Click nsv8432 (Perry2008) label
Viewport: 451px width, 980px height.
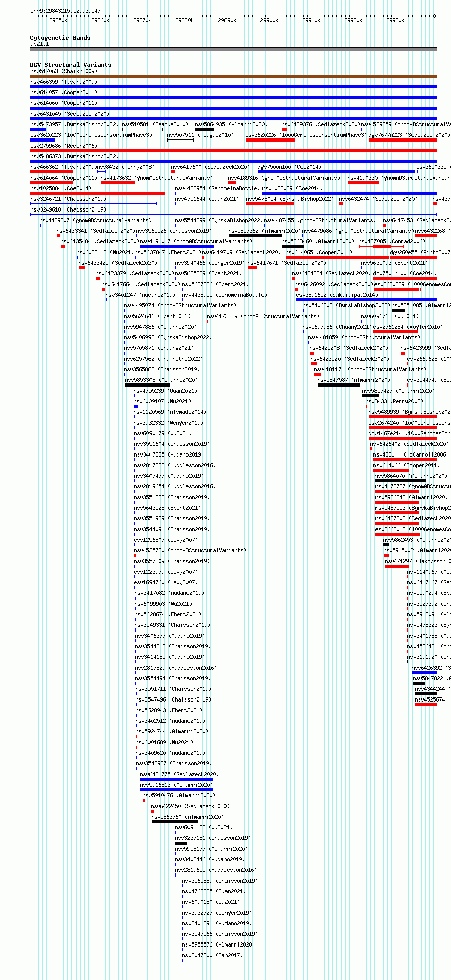pyautogui.click(x=126, y=167)
